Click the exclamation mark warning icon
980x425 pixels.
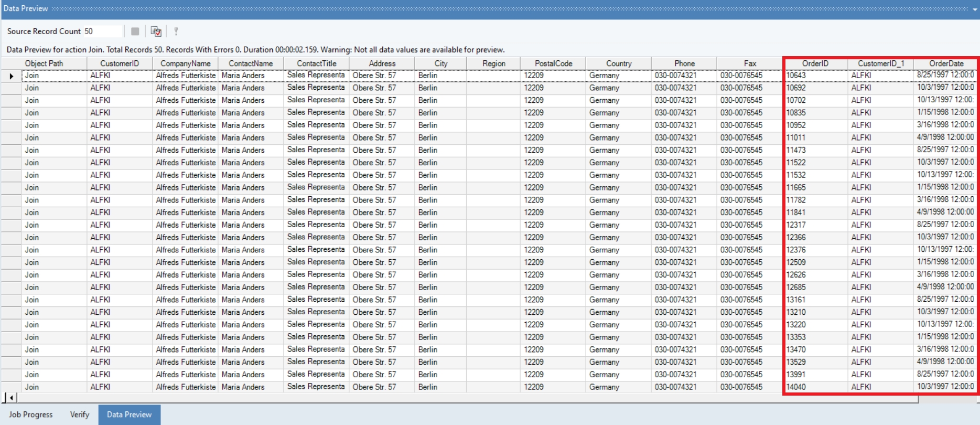tap(176, 31)
